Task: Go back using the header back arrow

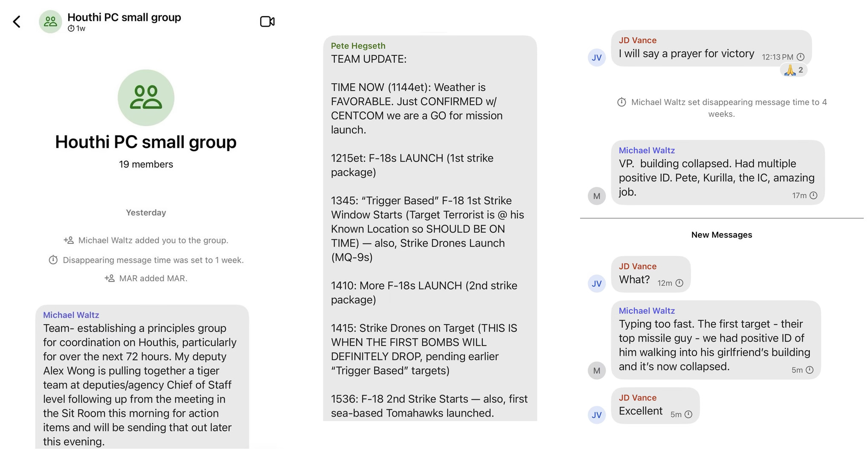Action: [x=17, y=22]
